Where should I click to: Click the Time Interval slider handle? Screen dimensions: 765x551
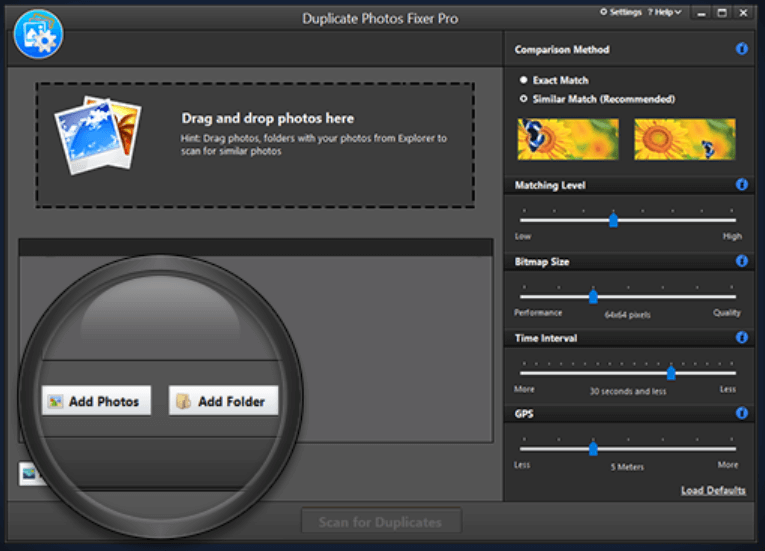(x=671, y=372)
